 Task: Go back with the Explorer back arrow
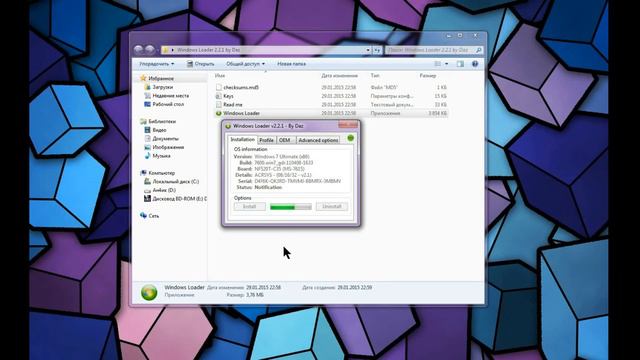click(x=138, y=50)
